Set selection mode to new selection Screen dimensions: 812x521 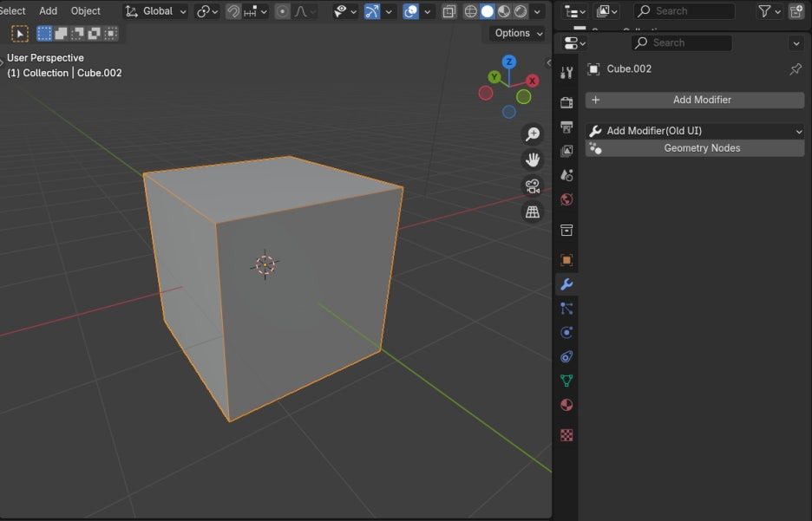pos(44,34)
